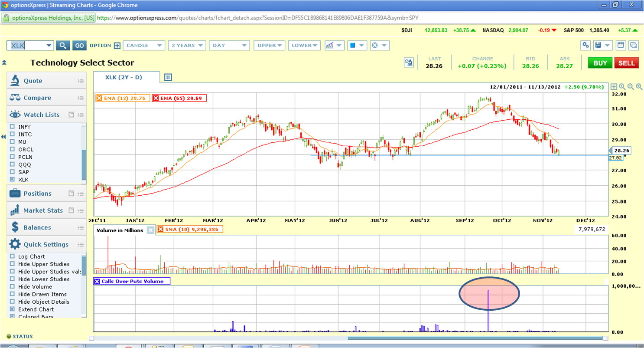Viewport: 644px width, 348px height.
Task: Toggle the Hide Upper Studies checkbox
Action: click(12, 264)
